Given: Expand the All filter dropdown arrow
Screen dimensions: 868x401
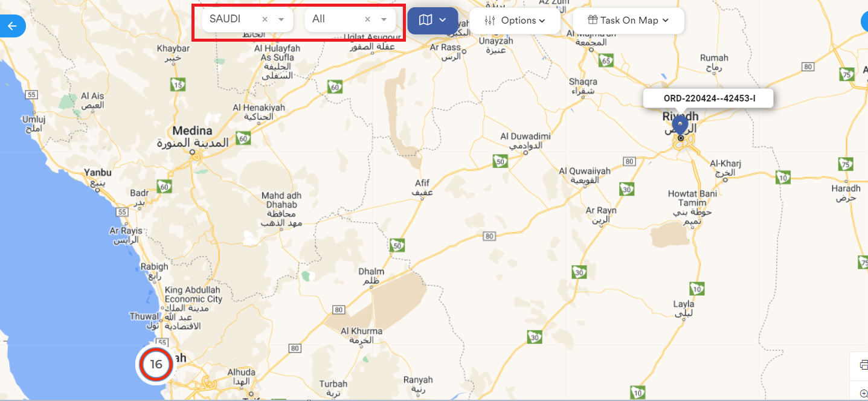Looking at the screenshot, I should 384,19.
